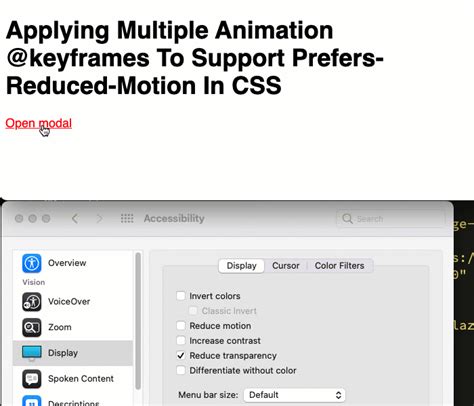This screenshot has width=474, height=406.
Task: Click the Open modal link
Action: tap(39, 123)
